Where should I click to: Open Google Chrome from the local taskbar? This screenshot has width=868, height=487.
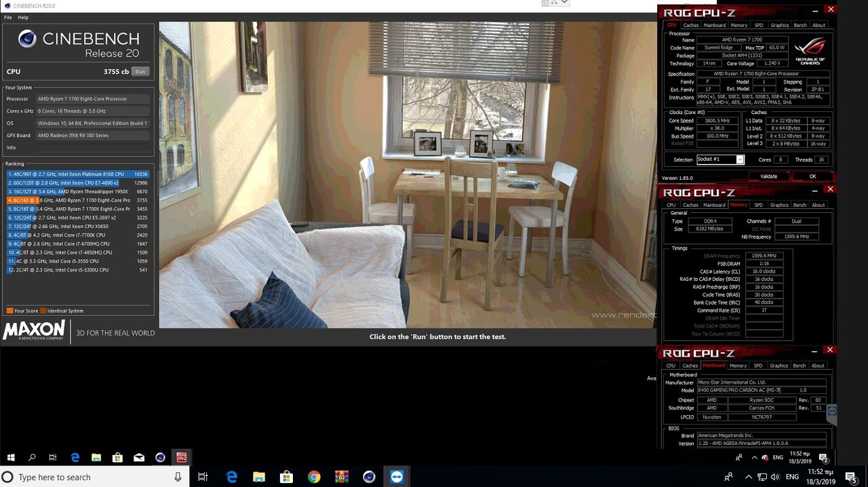click(314, 477)
